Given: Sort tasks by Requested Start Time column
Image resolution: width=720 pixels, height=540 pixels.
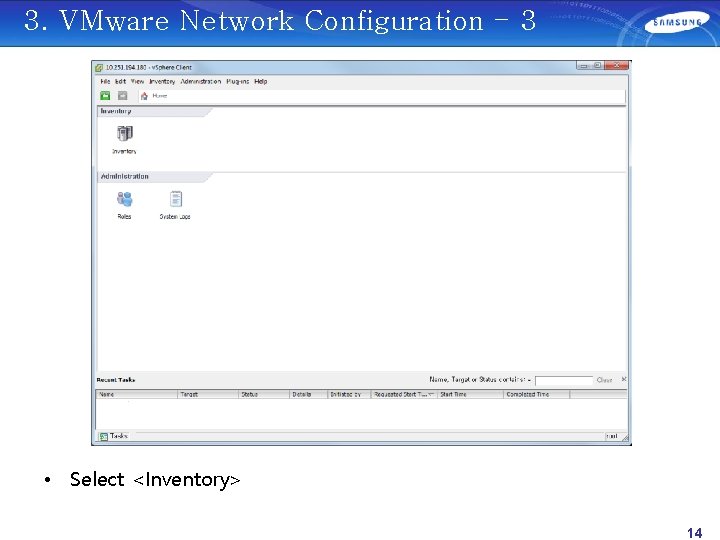Looking at the screenshot, I should (x=404, y=394).
